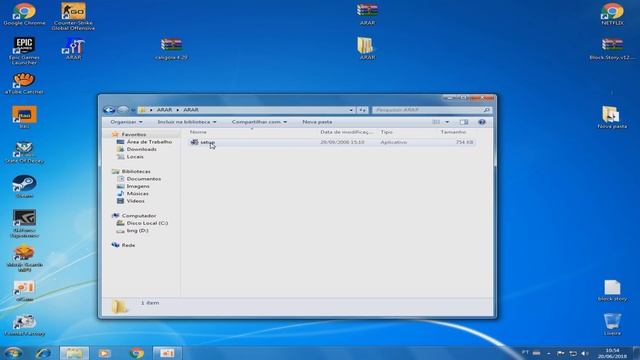Open Disco Local (C:) drive
The image size is (640, 360).
(x=147, y=223)
